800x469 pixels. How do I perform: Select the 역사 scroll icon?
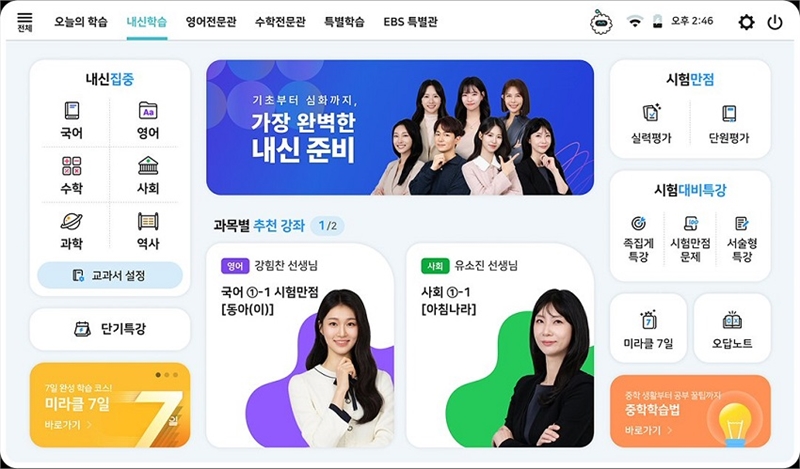148,221
